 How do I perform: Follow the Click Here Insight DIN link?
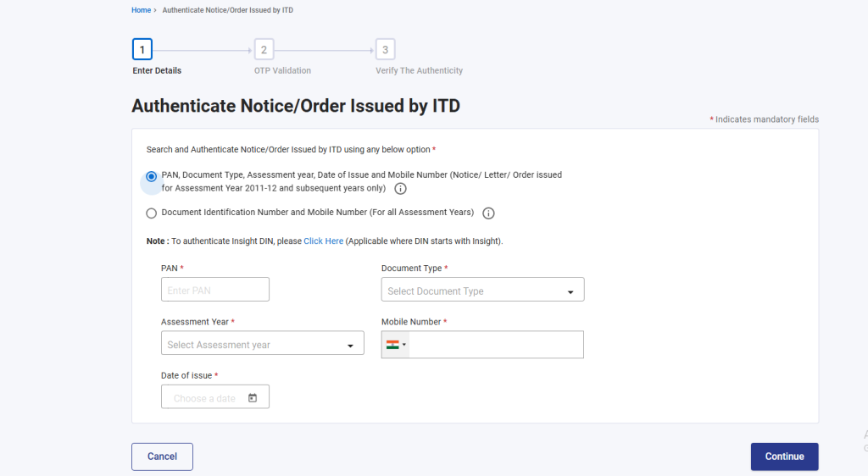click(x=323, y=241)
